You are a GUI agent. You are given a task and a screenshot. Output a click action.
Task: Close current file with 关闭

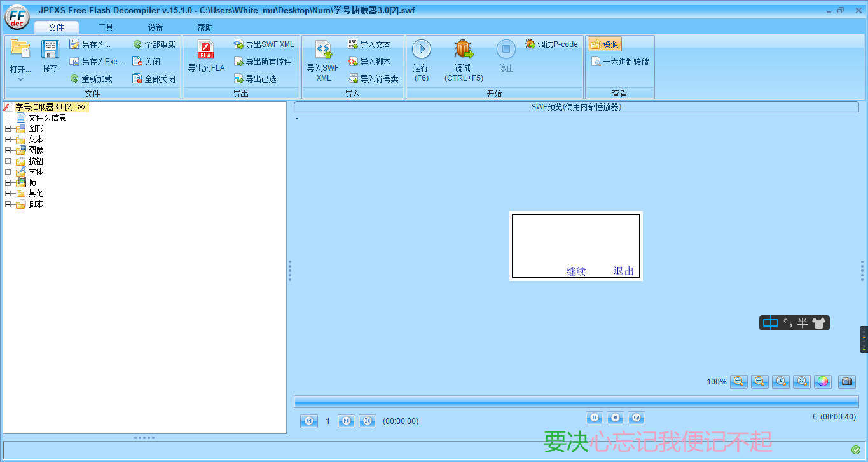[x=146, y=62]
